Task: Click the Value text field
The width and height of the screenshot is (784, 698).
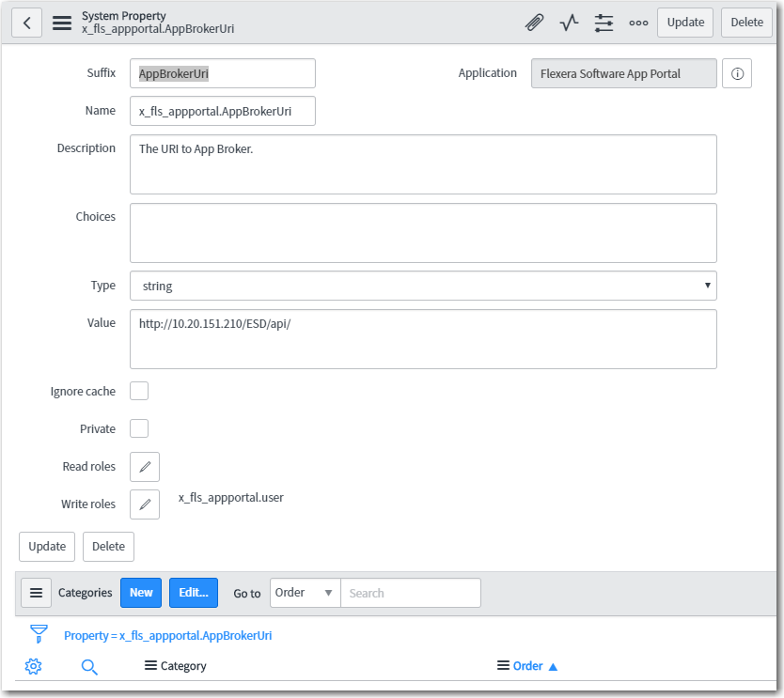Action: [423, 339]
